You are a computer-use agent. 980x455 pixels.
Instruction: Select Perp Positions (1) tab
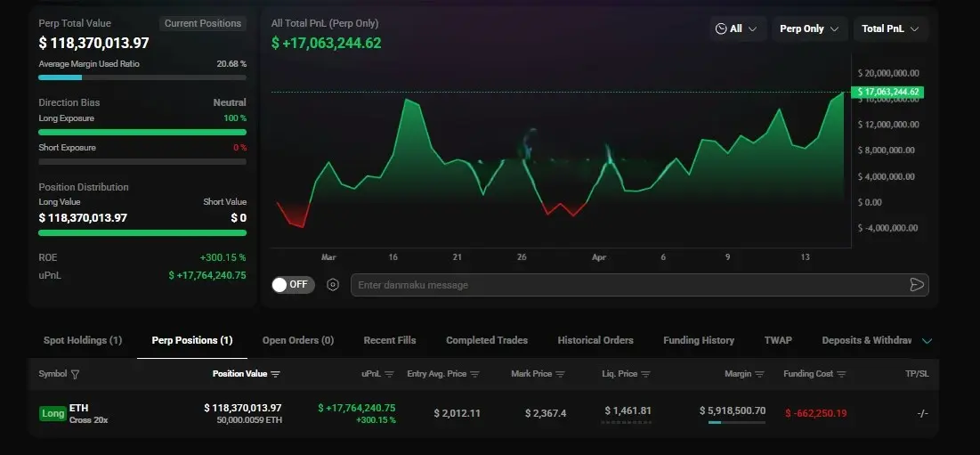click(192, 341)
